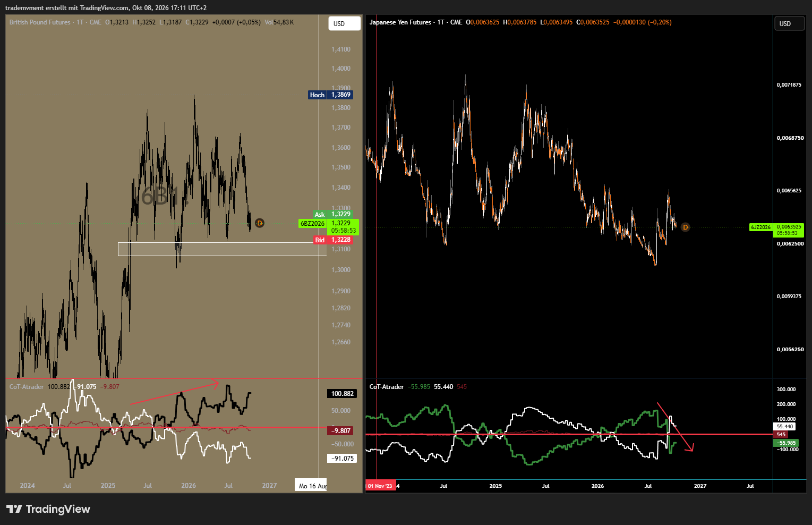Click the 100.882 indicator value label

click(343, 394)
